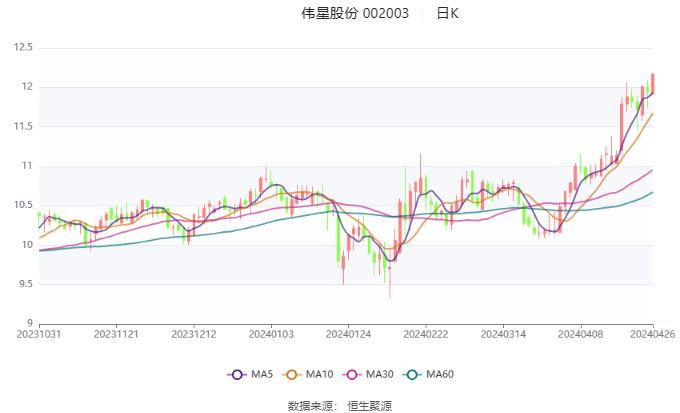The image size is (680, 413).
Task: Click the last red candlestick near 12
Action: tap(653, 83)
